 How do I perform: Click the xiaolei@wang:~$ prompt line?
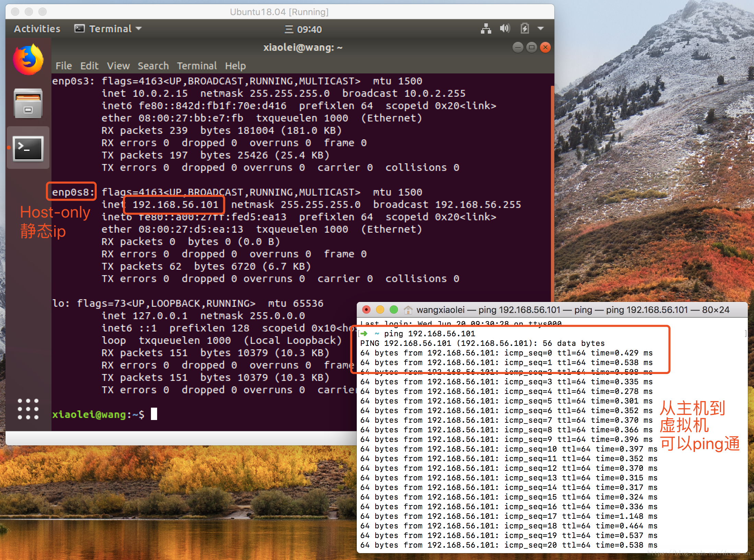coord(105,415)
